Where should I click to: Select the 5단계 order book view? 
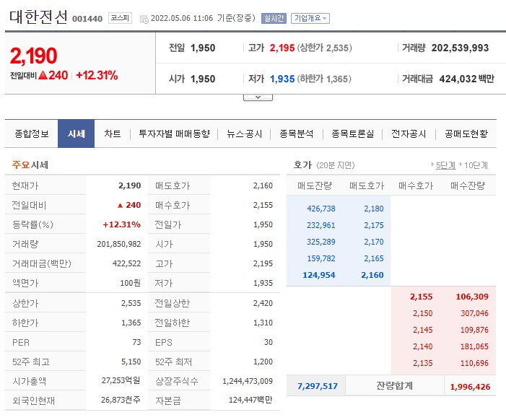(x=445, y=165)
